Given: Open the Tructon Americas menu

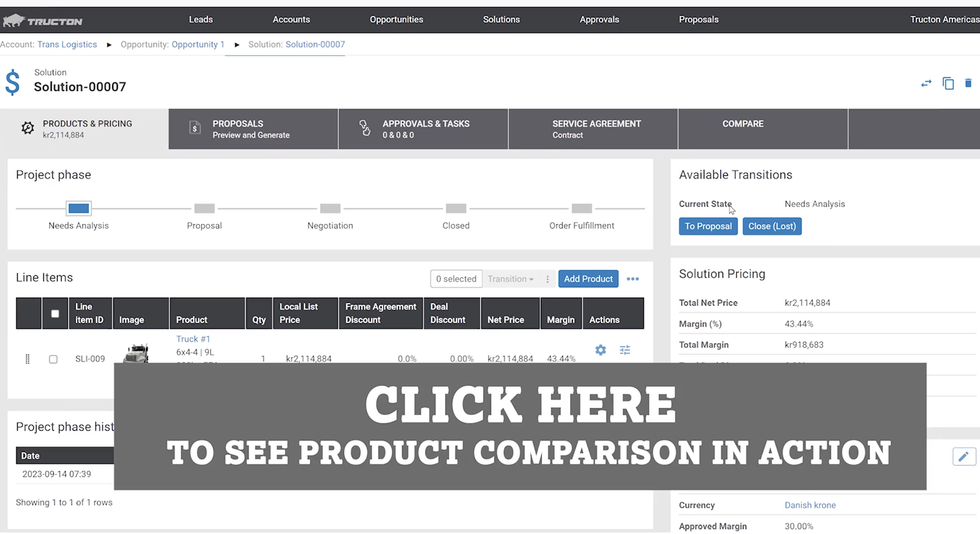Looking at the screenshot, I should coord(944,19).
